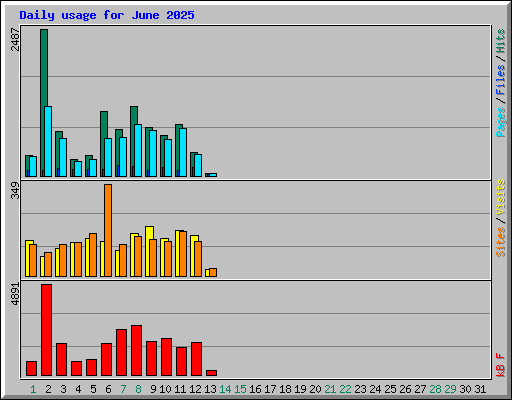Image resolution: width=512 pixels, height=400 pixels.
Task: Click the cyan "Pages" legend label
Action: tap(500, 122)
